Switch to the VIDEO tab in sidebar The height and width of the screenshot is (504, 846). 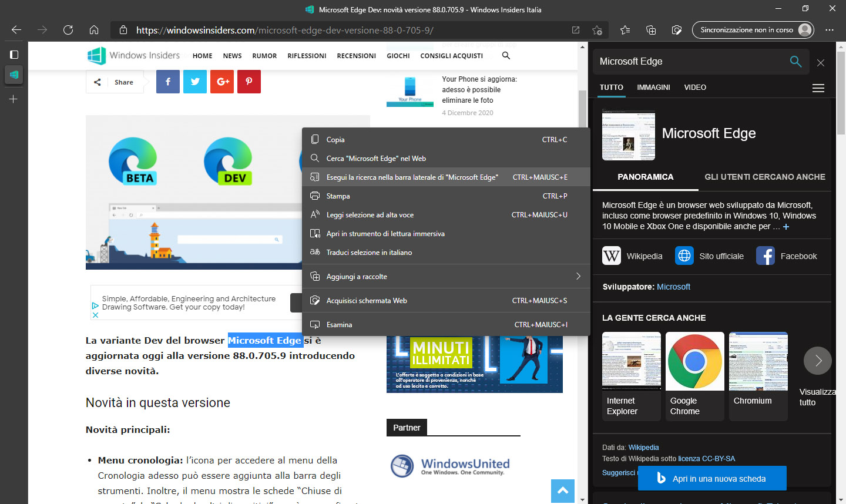coord(695,88)
